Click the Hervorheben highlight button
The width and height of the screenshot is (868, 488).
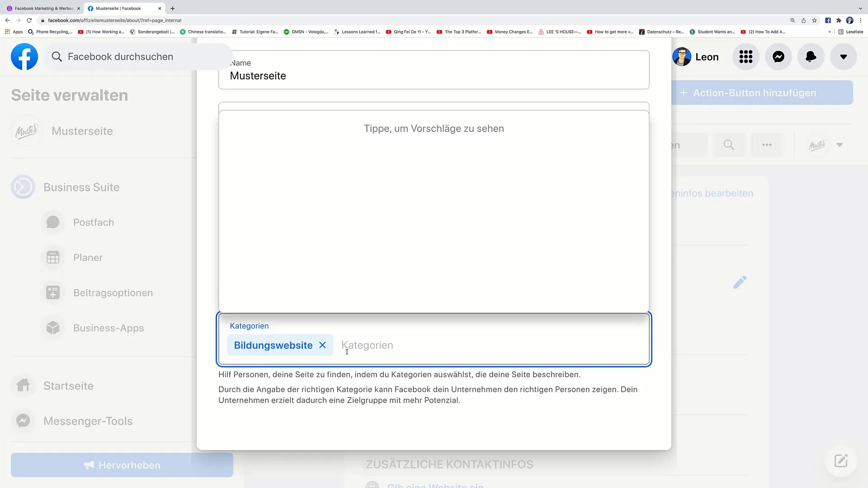coord(122,465)
